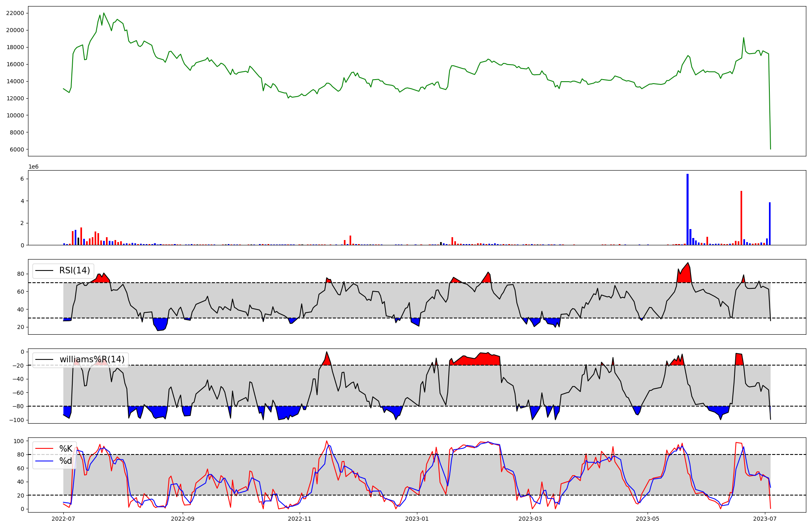This screenshot has height=528, width=812.
Task: Click the last blue volume bar at far right
Action: (770, 224)
